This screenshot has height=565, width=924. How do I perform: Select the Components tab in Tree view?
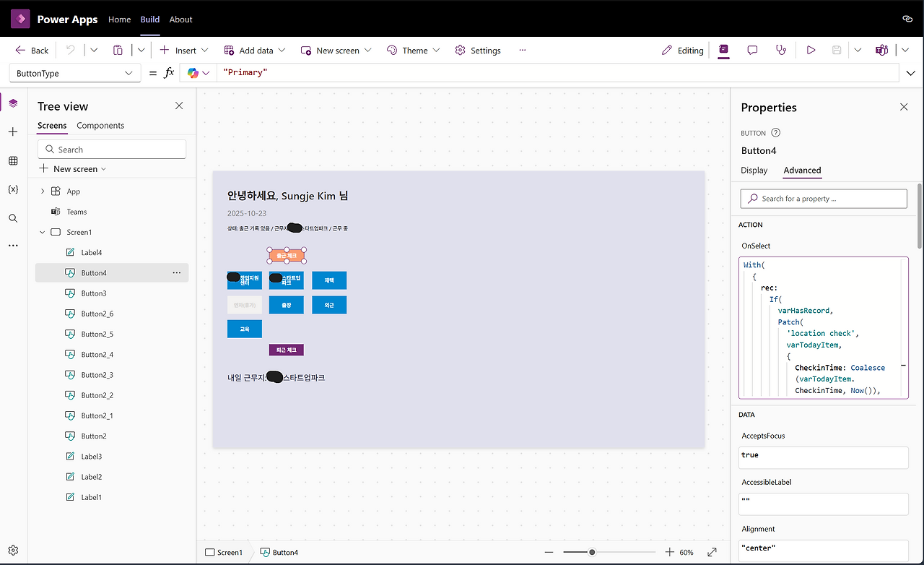coord(100,126)
